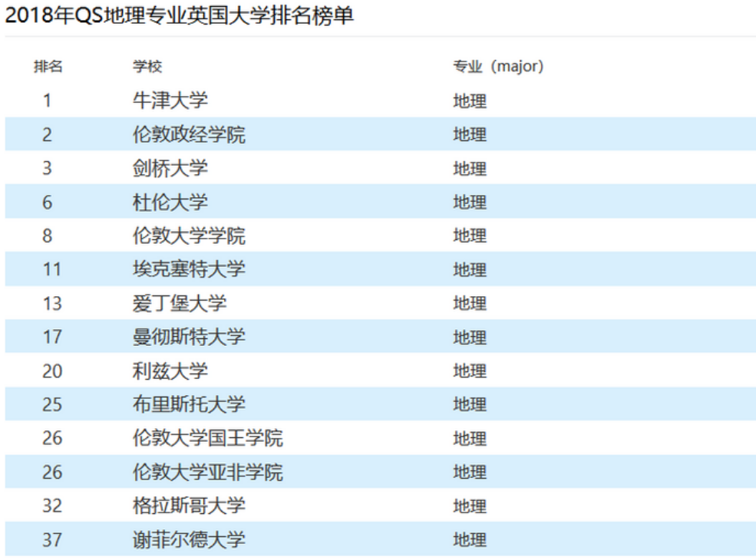Click rank number 11 for 埃克塞特大学
The height and width of the screenshot is (560, 756).
pos(52,269)
